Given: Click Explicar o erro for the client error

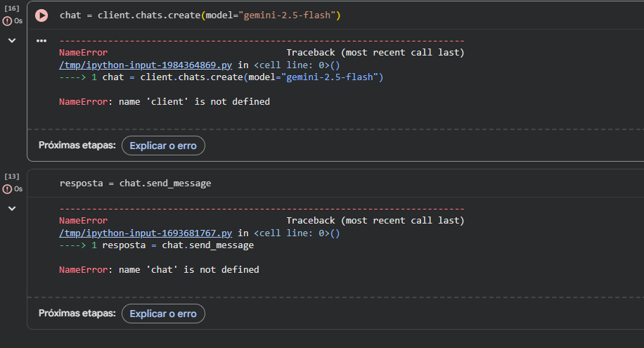Looking at the screenshot, I should tap(163, 146).
